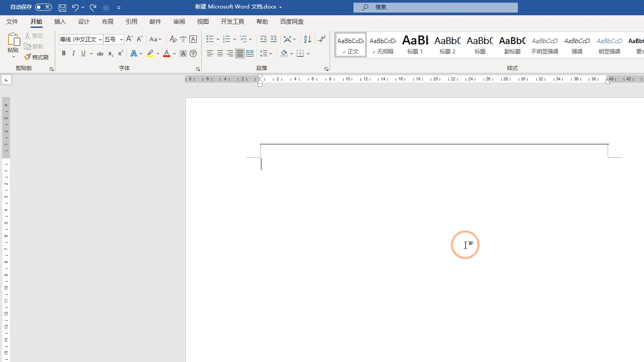
Task: Toggle the AutoSave (自动保存) switch
Action: point(44,7)
